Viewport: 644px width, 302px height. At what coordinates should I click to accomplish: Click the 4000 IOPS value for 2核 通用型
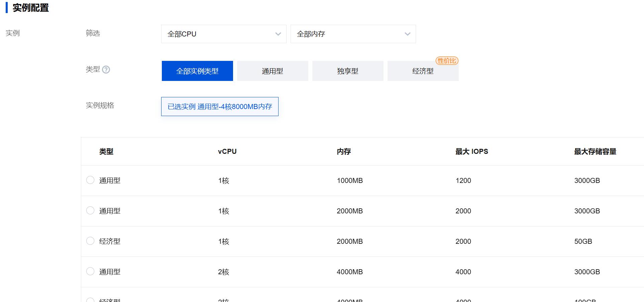[x=463, y=272]
